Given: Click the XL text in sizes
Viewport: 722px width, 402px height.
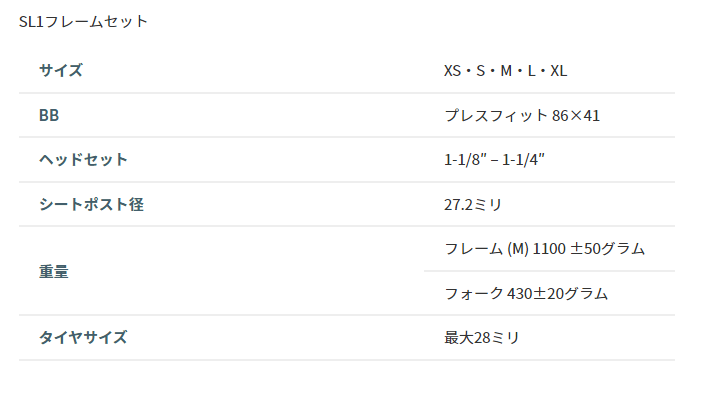Looking at the screenshot, I should (559, 71).
